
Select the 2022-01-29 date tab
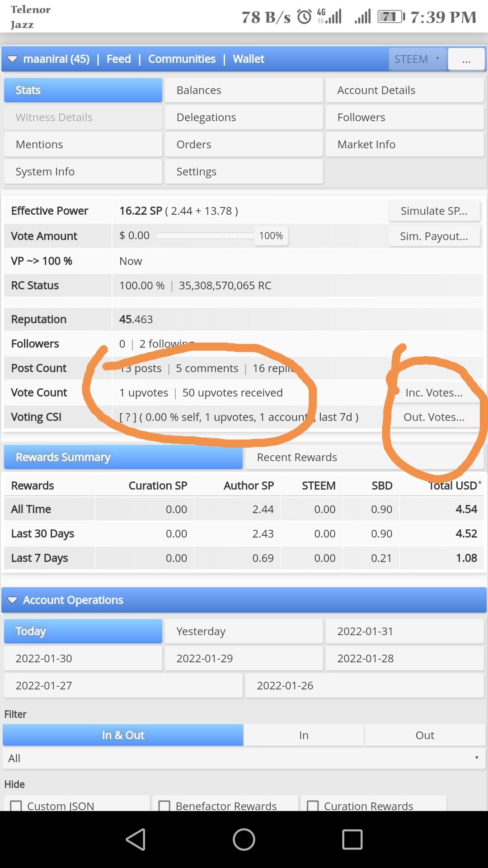point(244,658)
